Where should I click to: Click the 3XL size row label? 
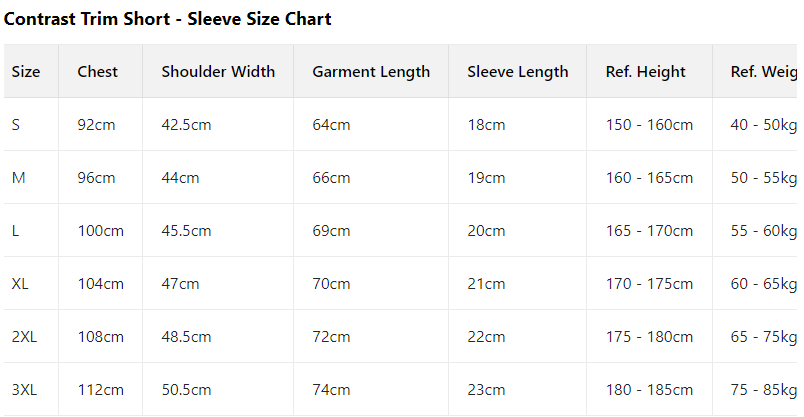pos(24,390)
